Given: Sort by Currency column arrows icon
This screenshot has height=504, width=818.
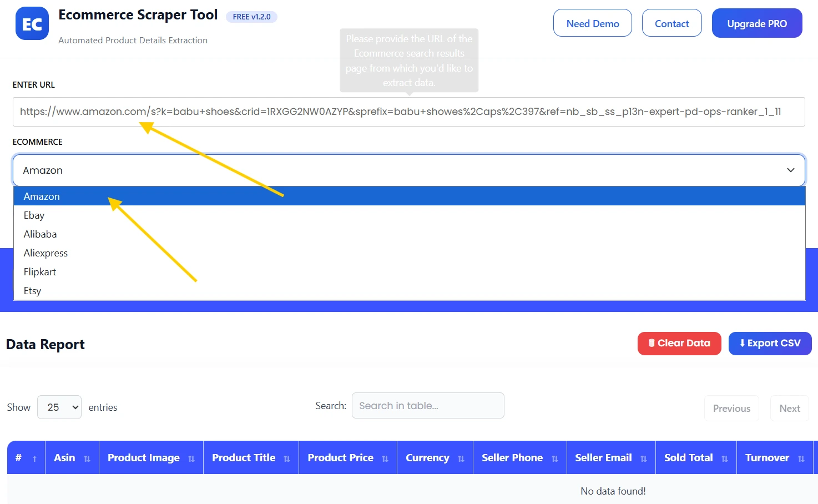Looking at the screenshot, I should point(461,458).
